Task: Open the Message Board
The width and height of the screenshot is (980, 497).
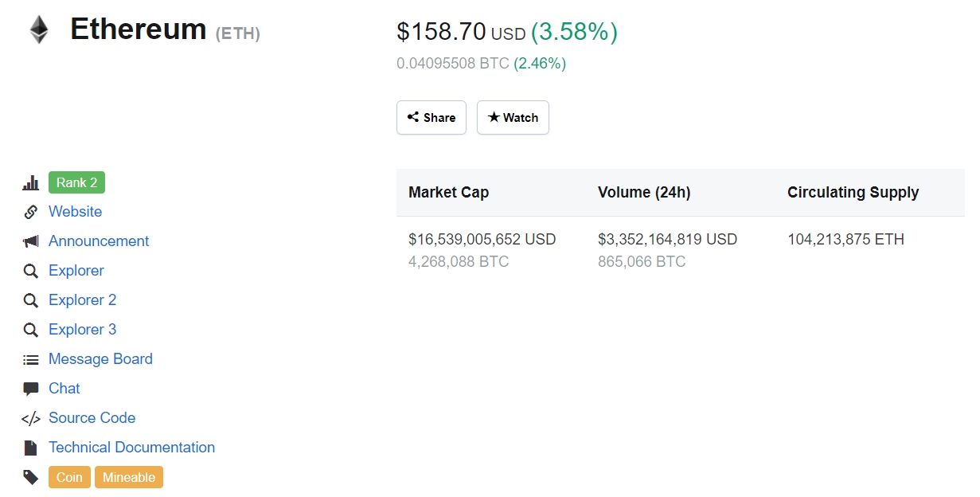Action: (100, 359)
